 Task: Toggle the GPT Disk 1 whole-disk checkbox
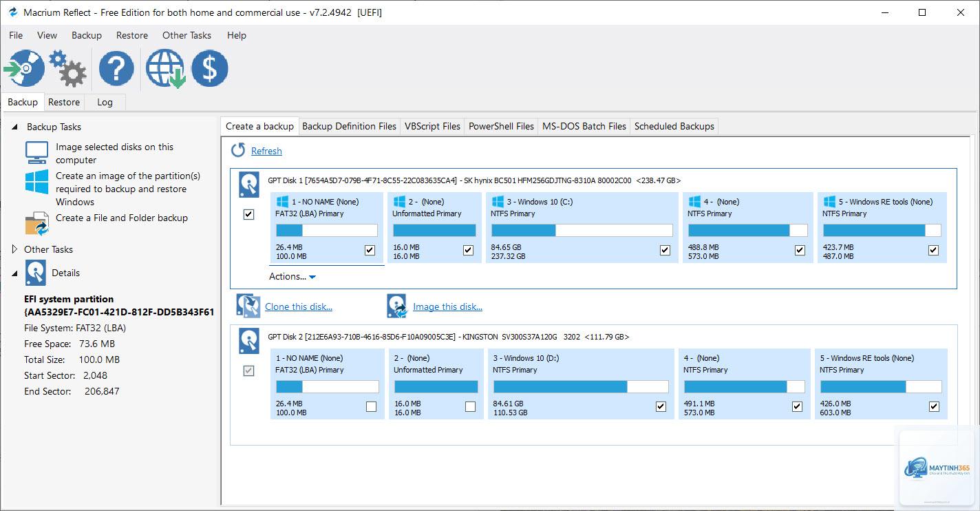(x=249, y=214)
